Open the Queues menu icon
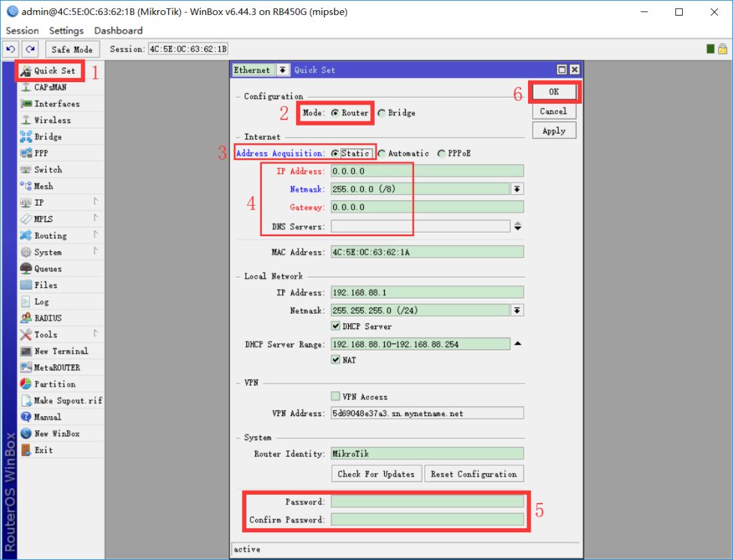This screenshot has height=560, width=733. [x=26, y=268]
